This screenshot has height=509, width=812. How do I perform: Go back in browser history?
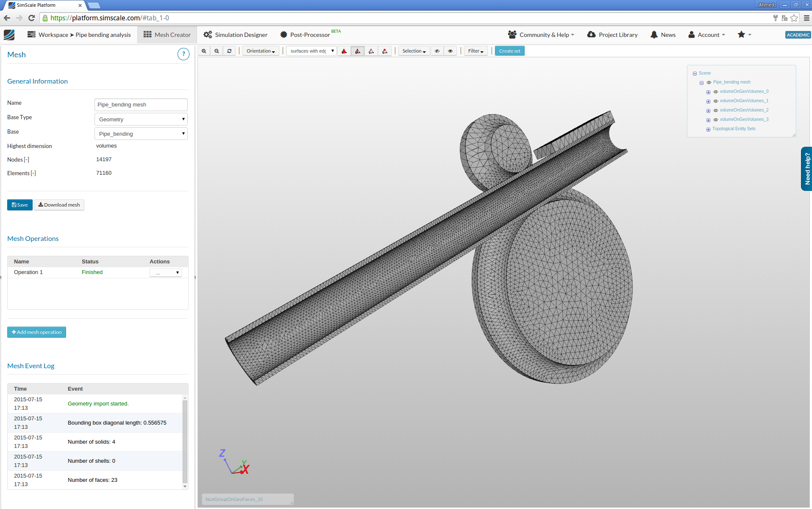(7, 18)
